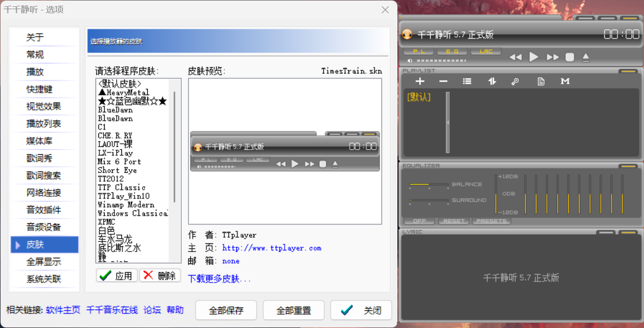Viewport: 644px width, 328px height.
Task: Adjust the player volume slider
Action: 442,60
